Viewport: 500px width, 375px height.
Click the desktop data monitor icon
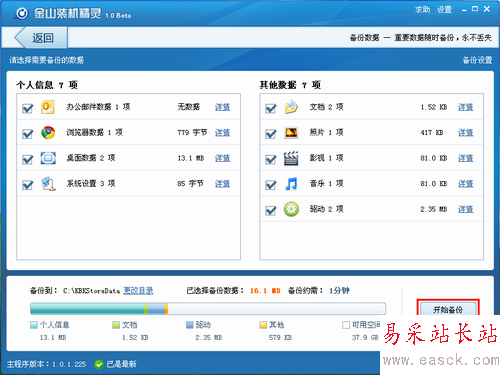click(x=48, y=158)
